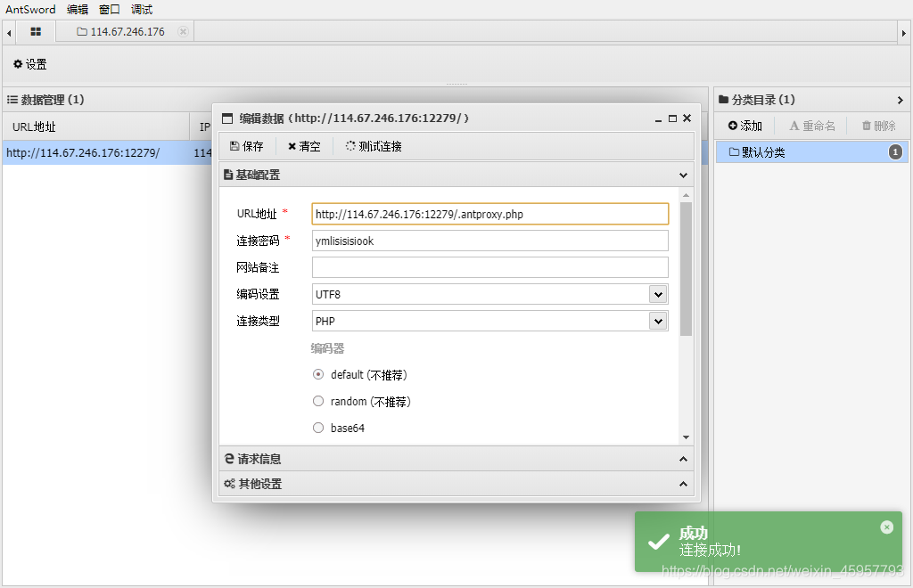Viewport: 913px width, 588px height.
Task: Collapse the 分类目录 panel with the arrow
Action: [901, 100]
